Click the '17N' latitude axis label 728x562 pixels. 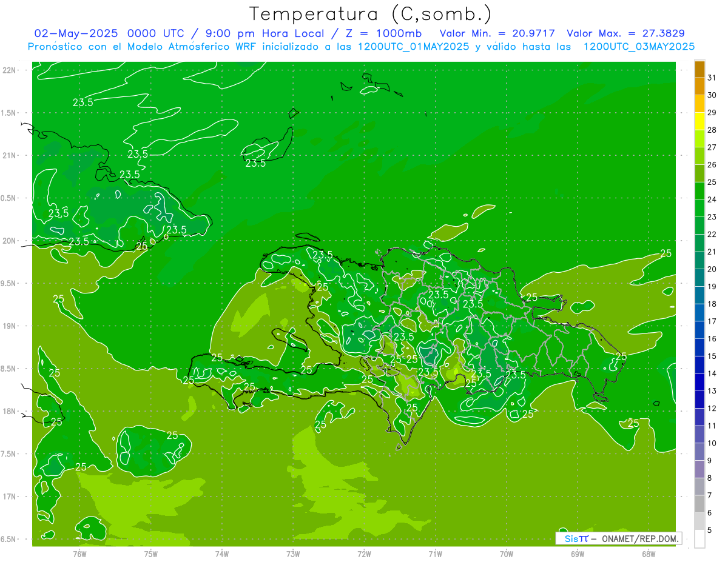click(10, 497)
